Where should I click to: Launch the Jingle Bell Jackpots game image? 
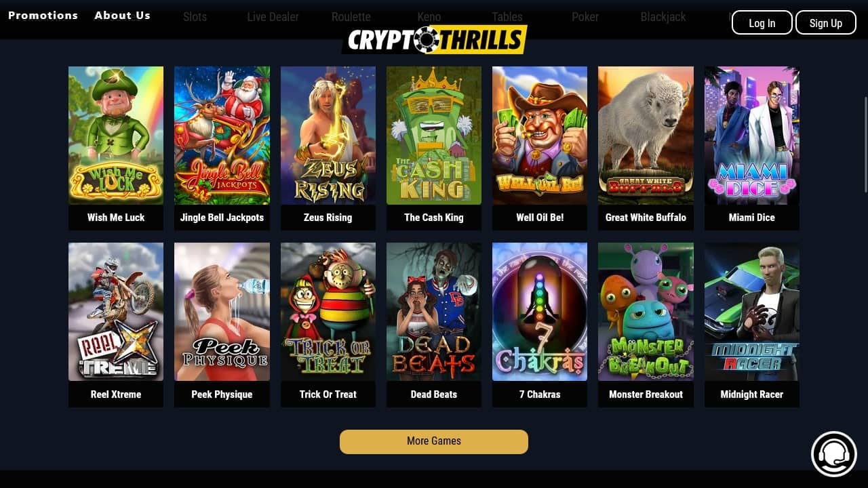point(222,136)
